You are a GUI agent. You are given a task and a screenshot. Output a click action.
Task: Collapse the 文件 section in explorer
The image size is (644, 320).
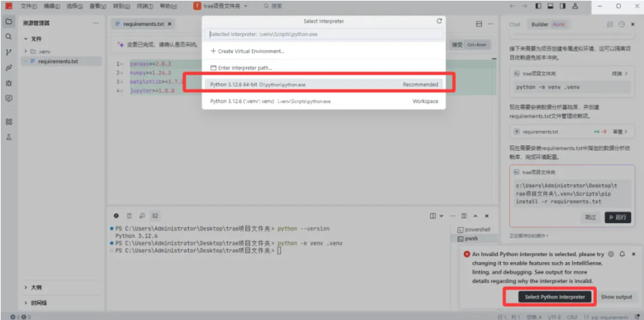coord(61,39)
